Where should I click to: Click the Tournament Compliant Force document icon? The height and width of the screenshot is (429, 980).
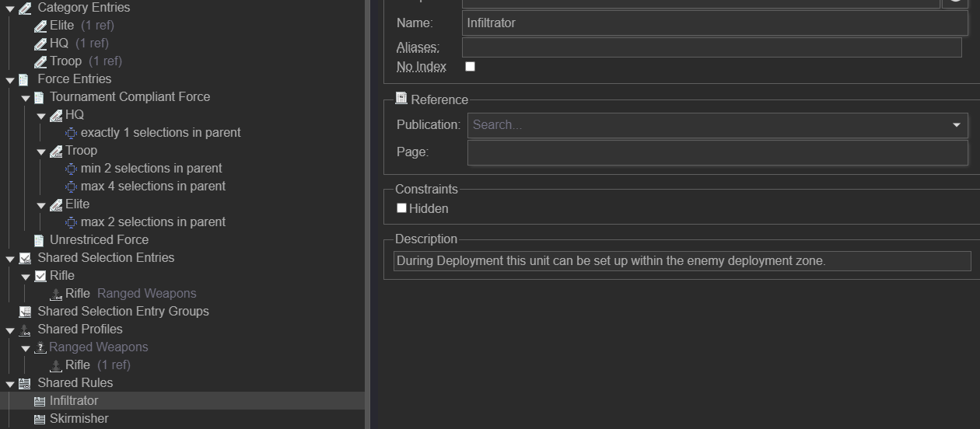(39, 97)
